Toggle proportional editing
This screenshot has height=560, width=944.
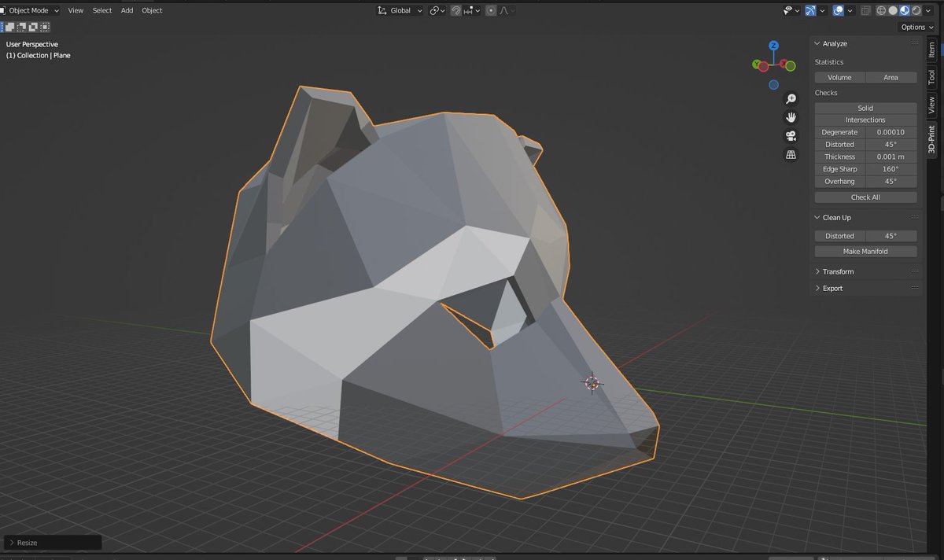[x=491, y=10]
